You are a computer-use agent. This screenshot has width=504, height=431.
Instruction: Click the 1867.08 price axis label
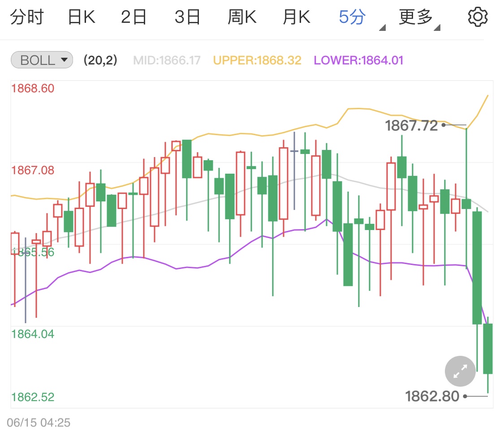(x=33, y=170)
